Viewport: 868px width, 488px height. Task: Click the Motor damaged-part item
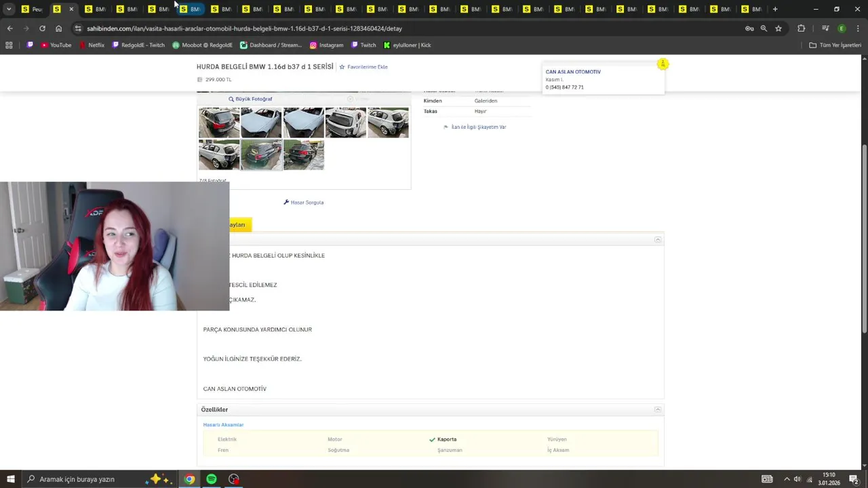[x=335, y=439]
